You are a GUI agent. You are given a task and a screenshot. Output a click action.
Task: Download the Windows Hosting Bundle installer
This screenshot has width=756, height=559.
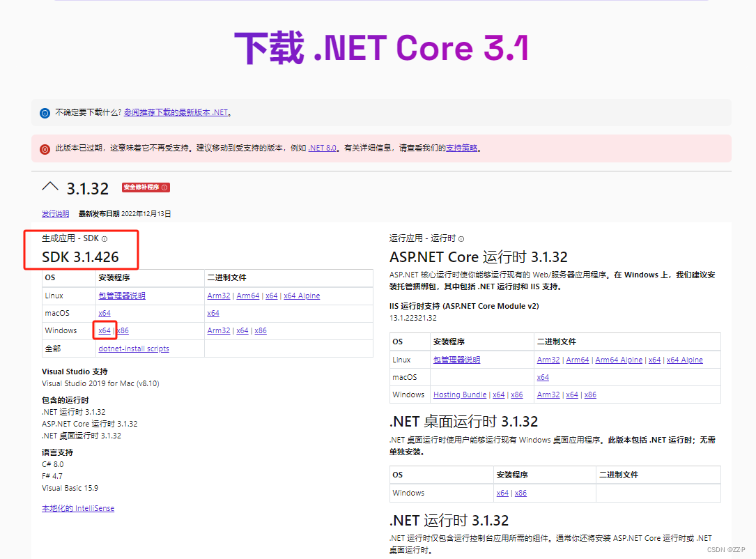pos(460,395)
